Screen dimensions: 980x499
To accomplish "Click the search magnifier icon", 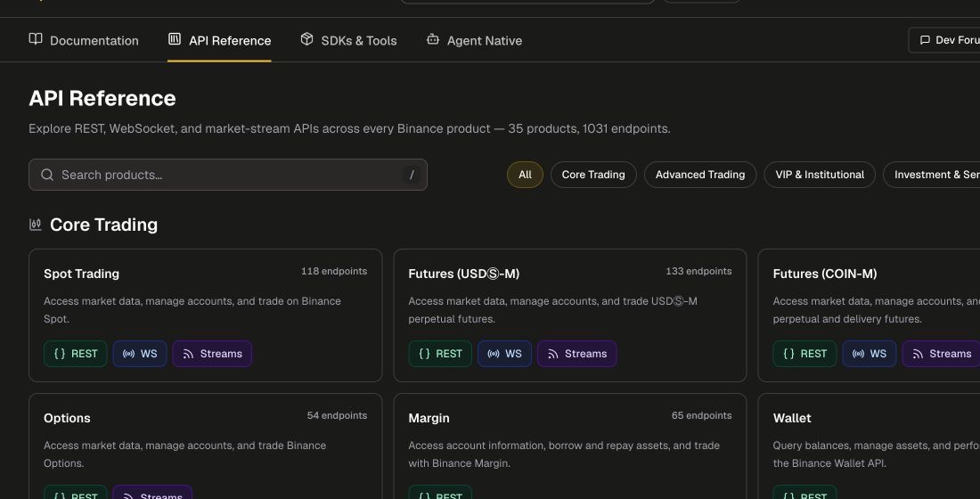I will 47,175.
